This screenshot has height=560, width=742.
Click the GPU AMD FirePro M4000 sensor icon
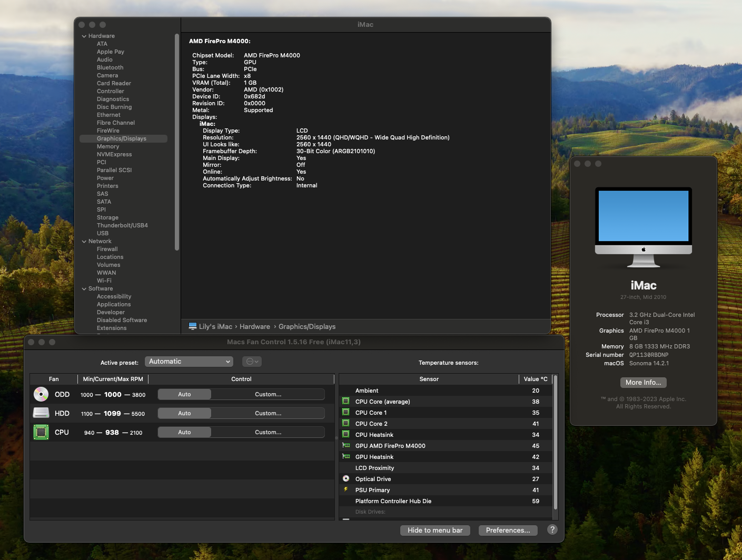346,446
